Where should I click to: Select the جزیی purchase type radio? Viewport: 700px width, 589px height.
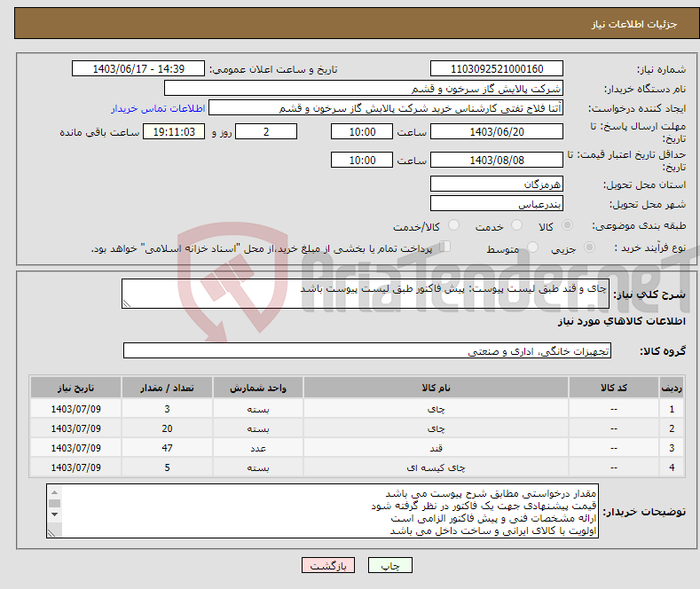pos(589,247)
